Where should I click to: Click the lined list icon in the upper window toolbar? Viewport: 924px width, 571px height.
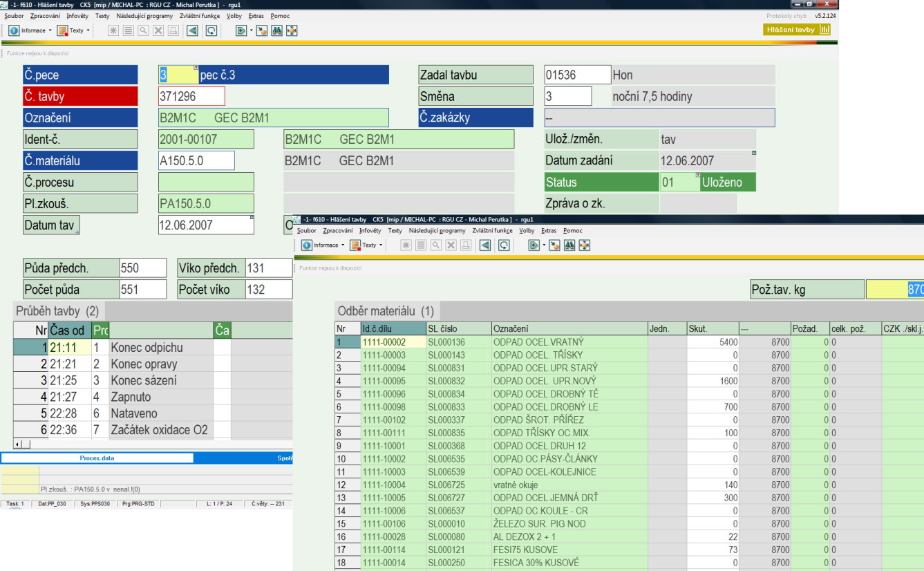(x=129, y=30)
